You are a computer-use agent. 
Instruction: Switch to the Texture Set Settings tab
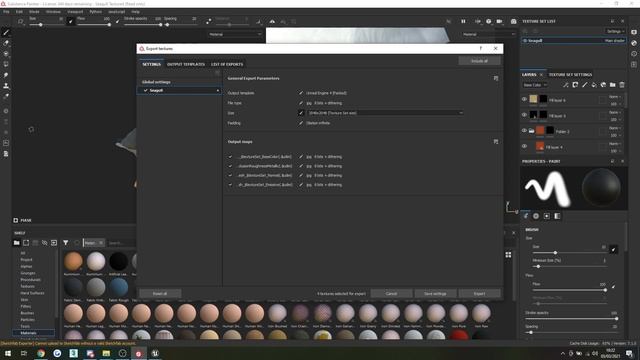(x=570, y=75)
